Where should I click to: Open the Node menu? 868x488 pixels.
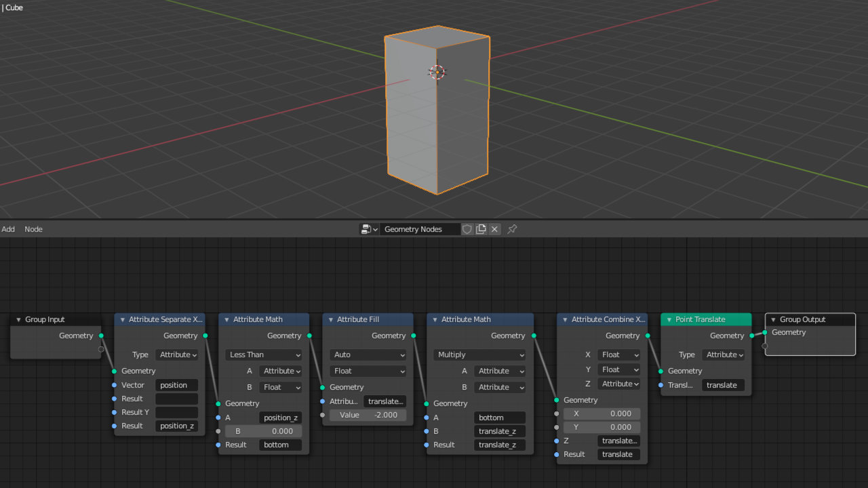coord(33,229)
